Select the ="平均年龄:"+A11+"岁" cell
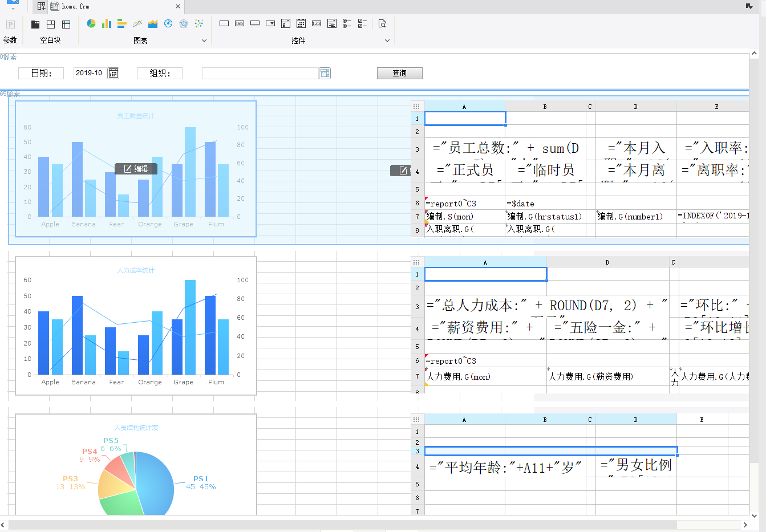 (505, 467)
